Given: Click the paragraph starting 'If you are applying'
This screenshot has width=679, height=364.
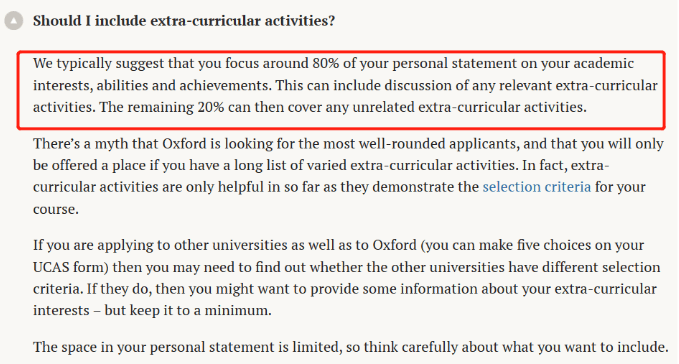Looking at the screenshot, I should [346, 277].
